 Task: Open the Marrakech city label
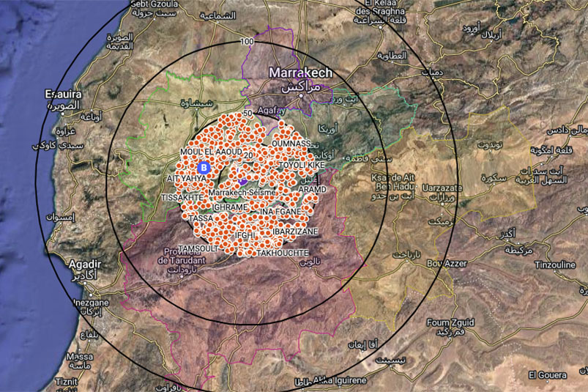click(x=300, y=73)
